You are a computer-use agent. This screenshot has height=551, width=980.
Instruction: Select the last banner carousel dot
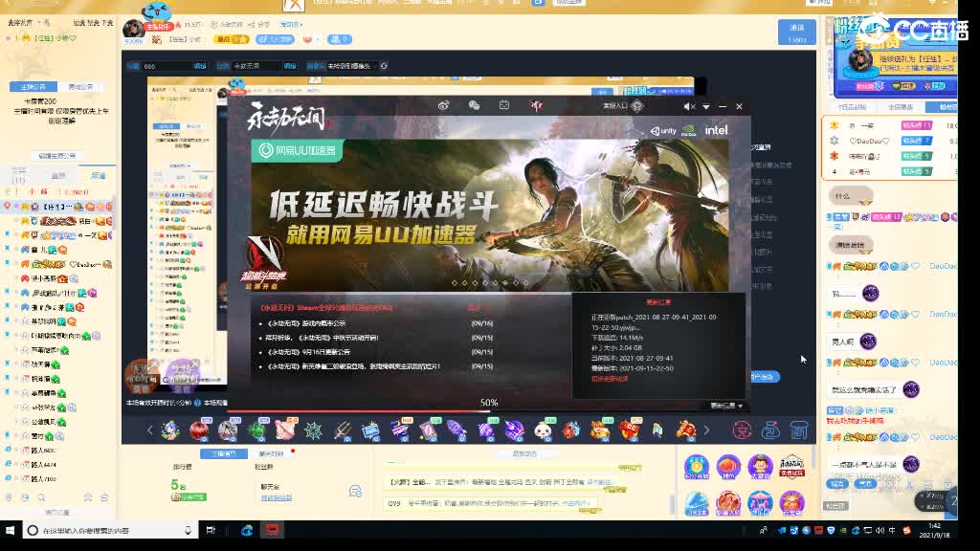point(525,283)
